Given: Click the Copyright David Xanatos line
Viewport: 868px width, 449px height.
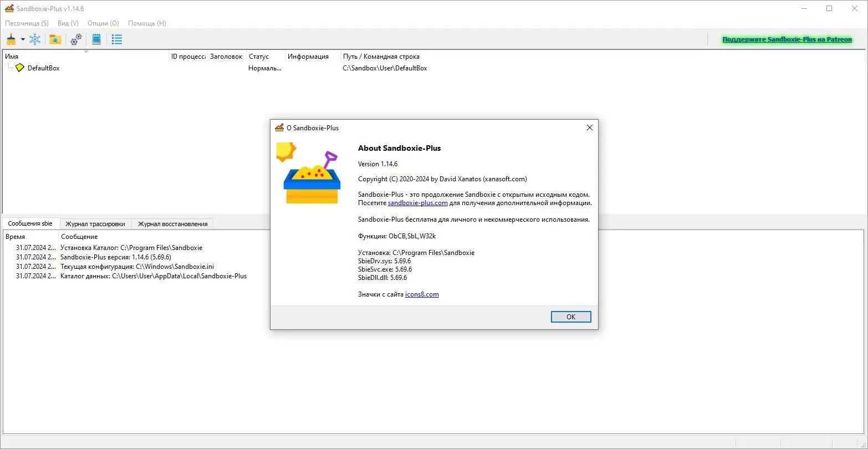Looking at the screenshot, I should coord(442,179).
